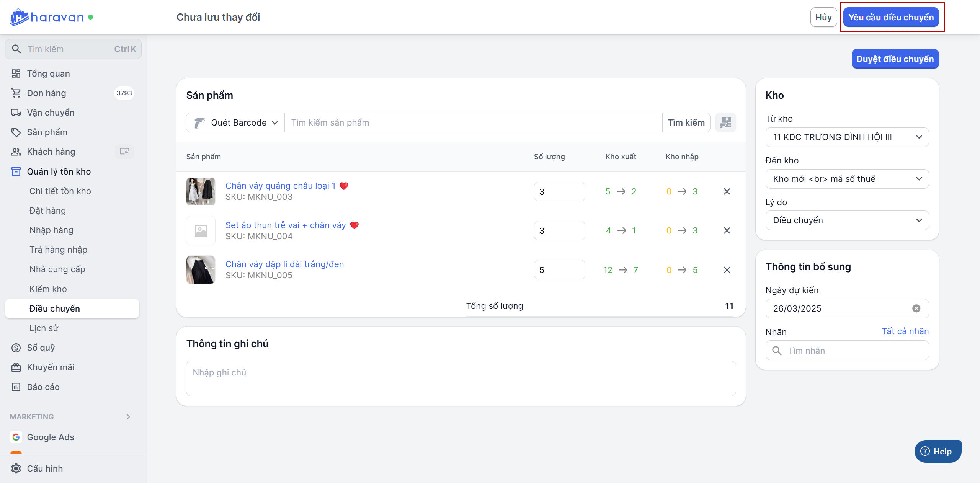Open Google Ads from sidebar

(50, 437)
